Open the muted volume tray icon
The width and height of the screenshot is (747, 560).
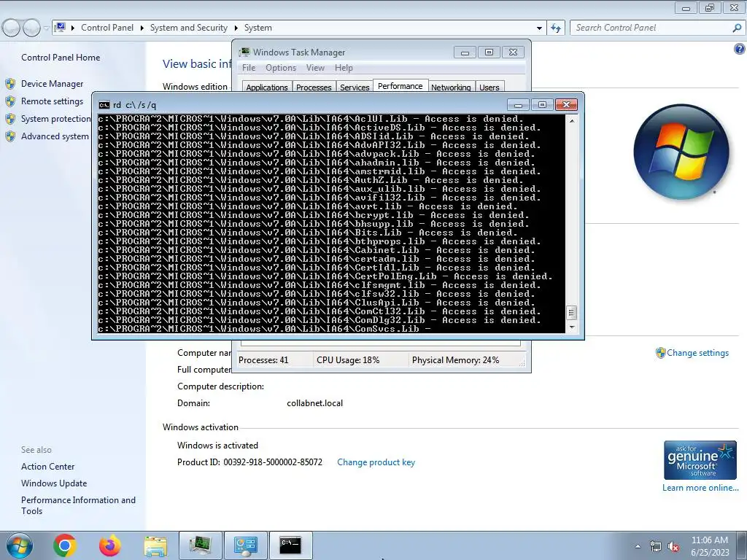[673, 546]
